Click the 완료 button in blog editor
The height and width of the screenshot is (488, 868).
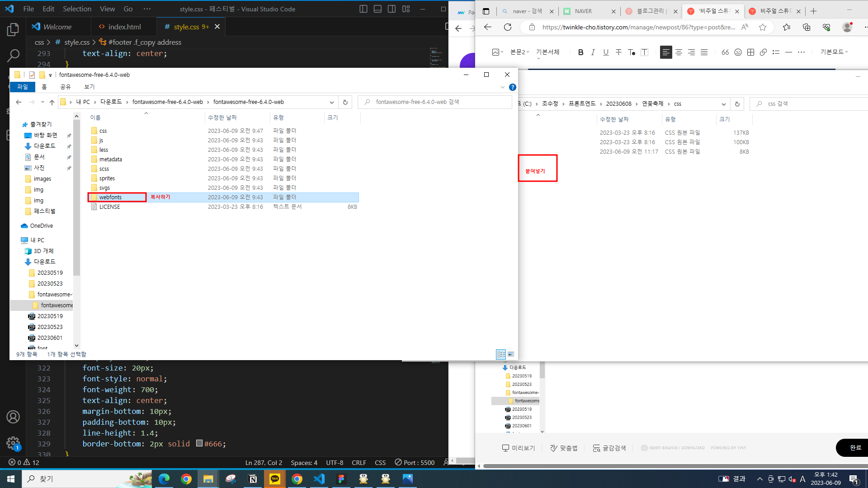[855, 447]
